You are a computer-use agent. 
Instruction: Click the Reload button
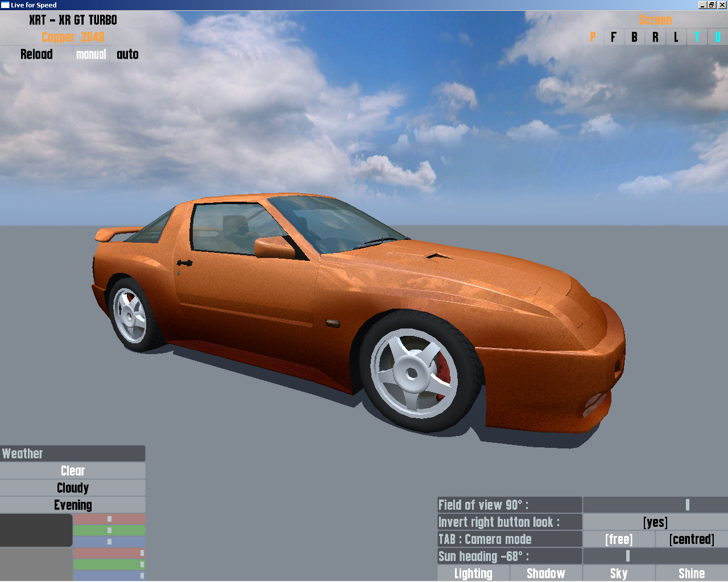coord(36,54)
